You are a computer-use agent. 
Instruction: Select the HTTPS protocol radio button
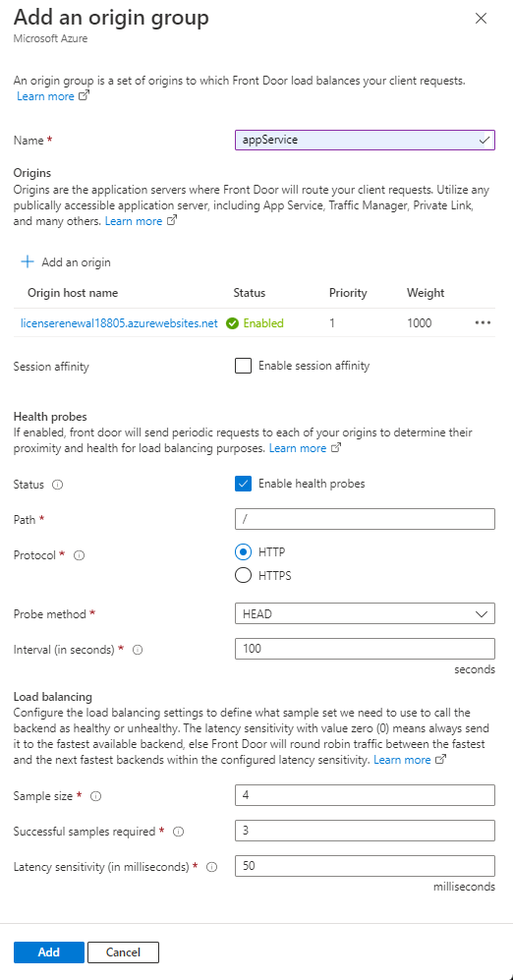pos(243,575)
